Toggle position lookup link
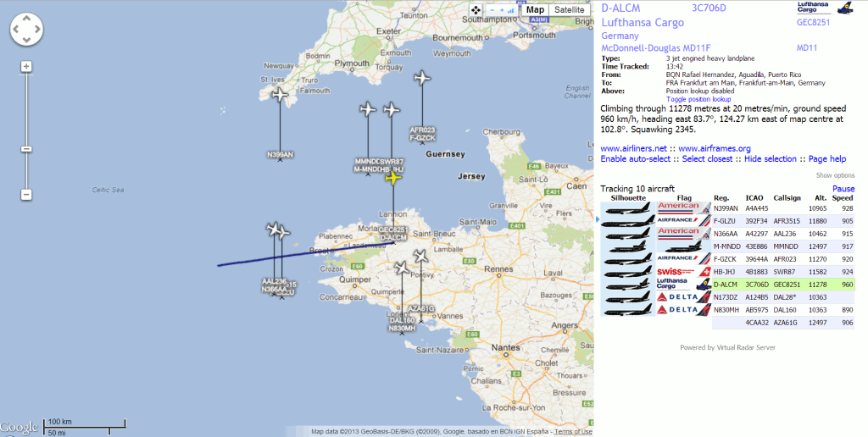Screen dimensions: 868x437 click(x=698, y=99)
